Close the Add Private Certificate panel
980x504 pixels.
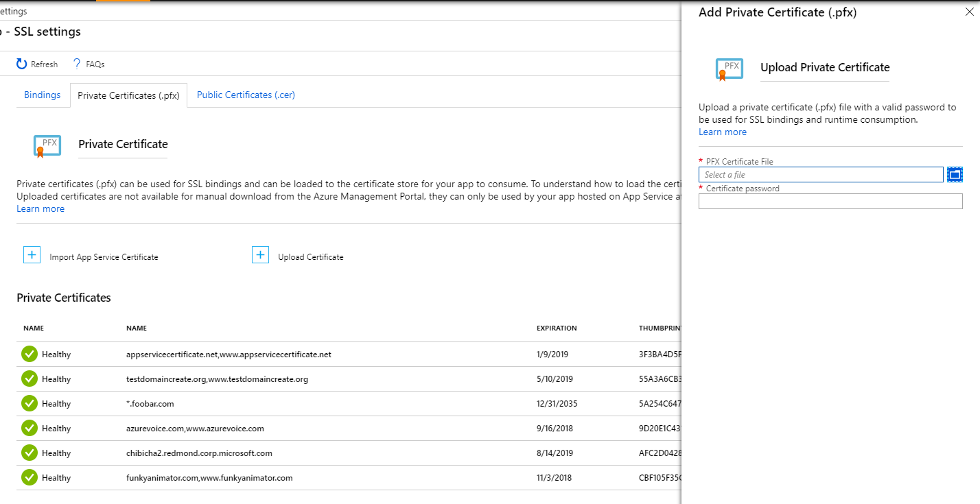tap(969, 12)
